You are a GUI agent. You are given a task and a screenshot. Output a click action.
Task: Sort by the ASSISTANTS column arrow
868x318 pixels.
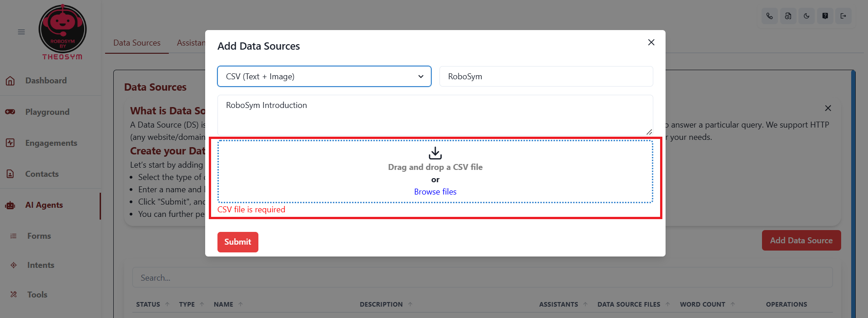(x=585, y=304)
